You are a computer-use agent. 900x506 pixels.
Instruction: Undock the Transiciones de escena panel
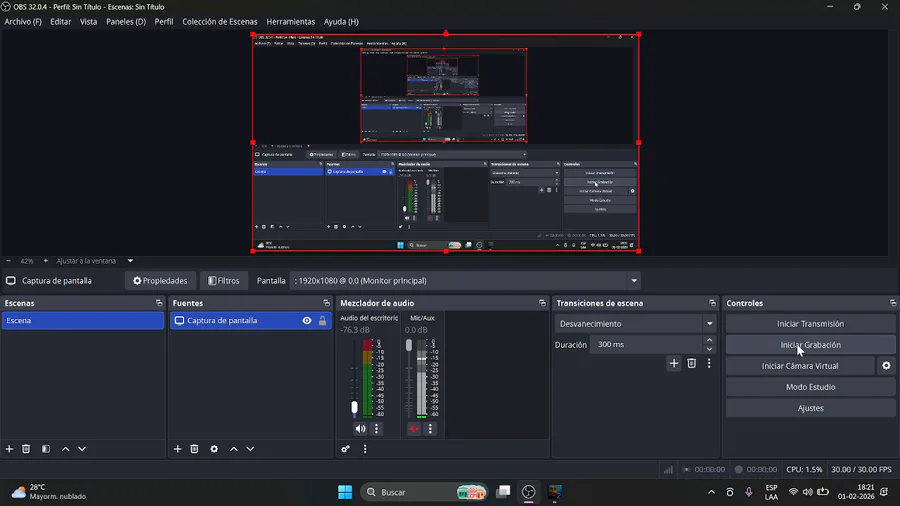712,303
